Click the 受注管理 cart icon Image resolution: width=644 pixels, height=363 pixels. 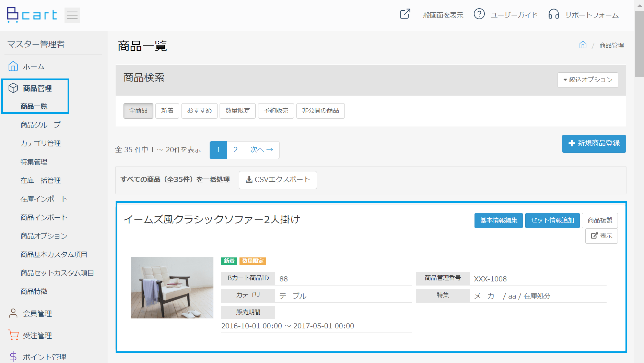(13, 335)
